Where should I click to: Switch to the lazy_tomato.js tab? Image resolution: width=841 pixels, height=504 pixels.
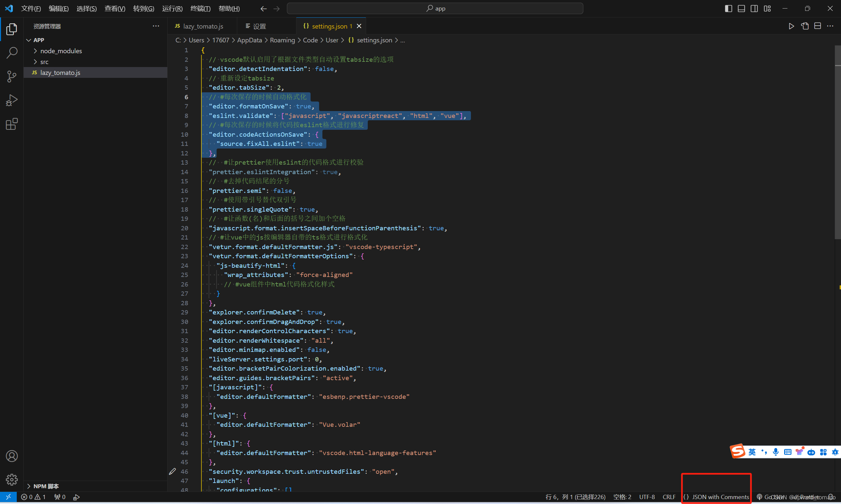pos(202,26)
